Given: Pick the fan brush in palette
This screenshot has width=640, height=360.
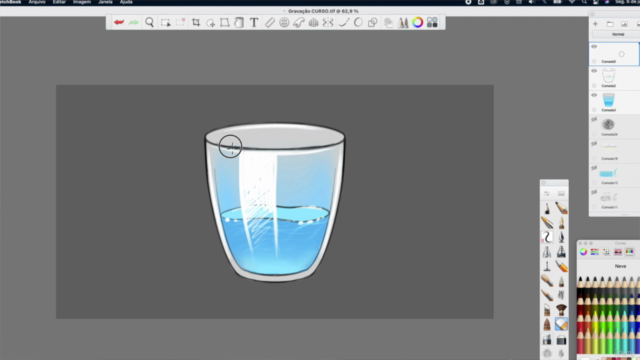Looking at the screenshot, I should [561, 310].
